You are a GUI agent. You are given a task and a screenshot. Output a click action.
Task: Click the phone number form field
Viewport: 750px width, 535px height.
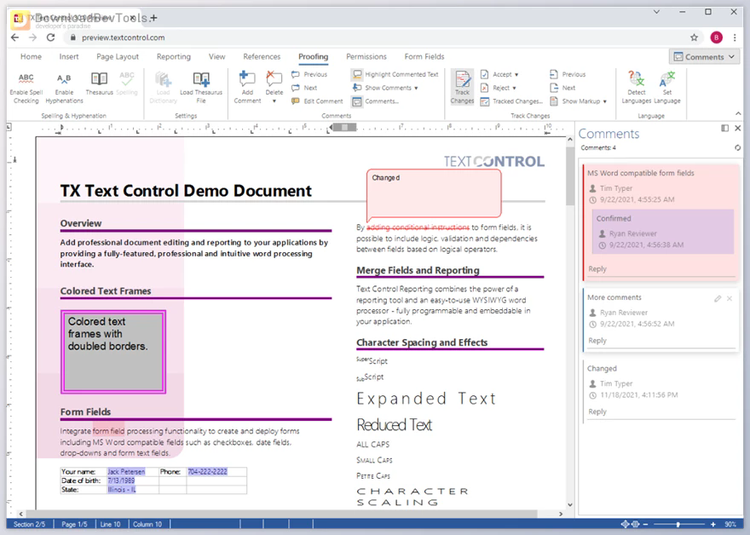(208, 471)
